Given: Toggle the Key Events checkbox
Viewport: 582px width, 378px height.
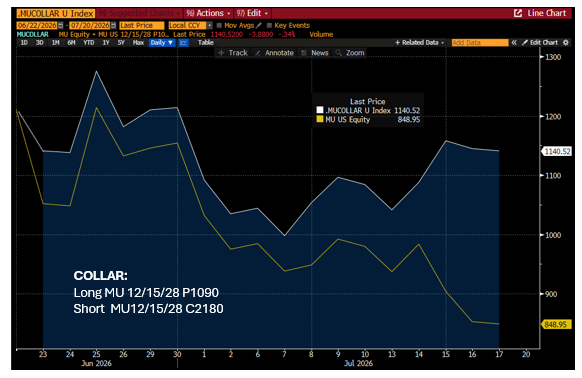Looking at the screenshot, I should (269, 25).
